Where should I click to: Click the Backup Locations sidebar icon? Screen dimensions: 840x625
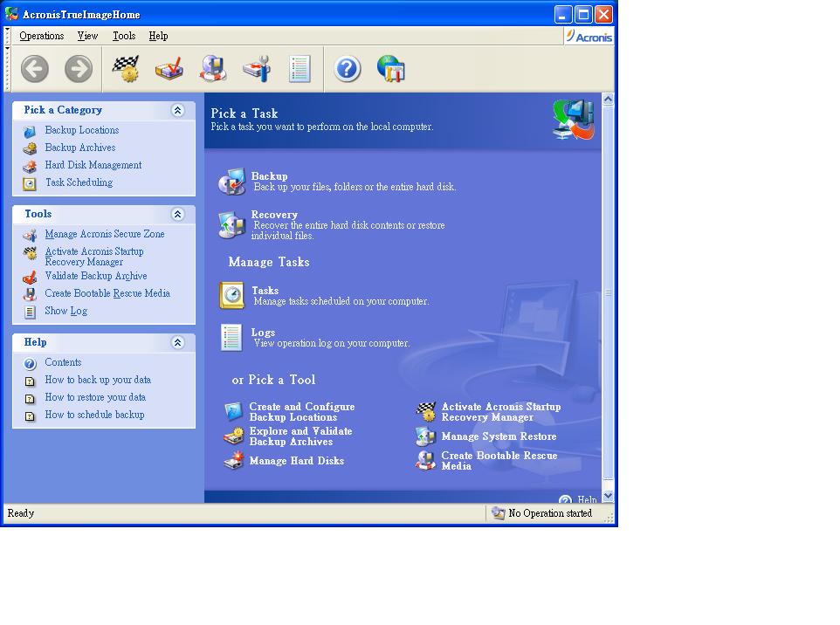point(30,131)
